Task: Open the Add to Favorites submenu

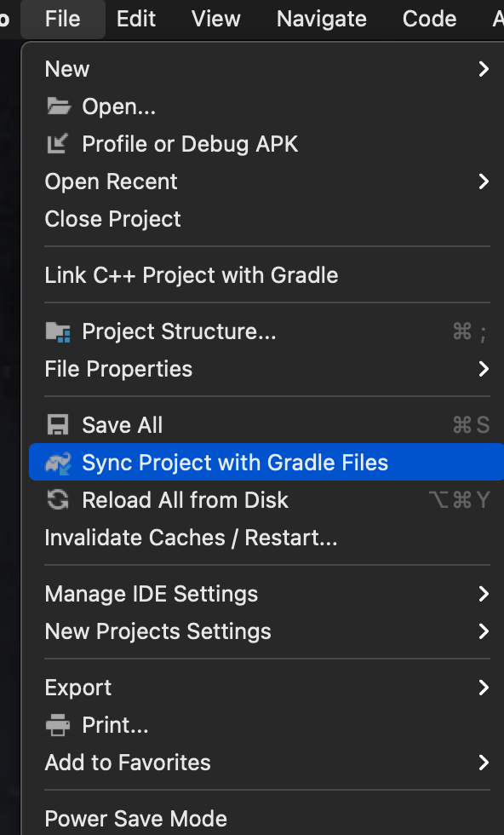Action: click(266, 763)
